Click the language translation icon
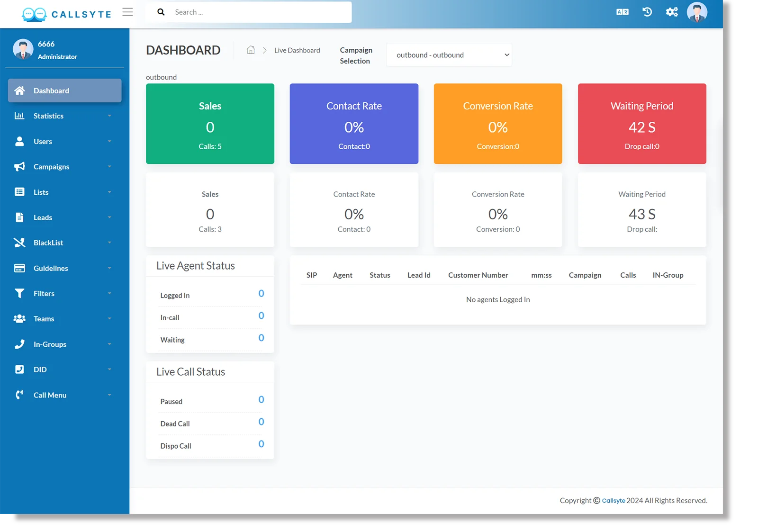This screenshot has height=532, width=758. (622, 12)
